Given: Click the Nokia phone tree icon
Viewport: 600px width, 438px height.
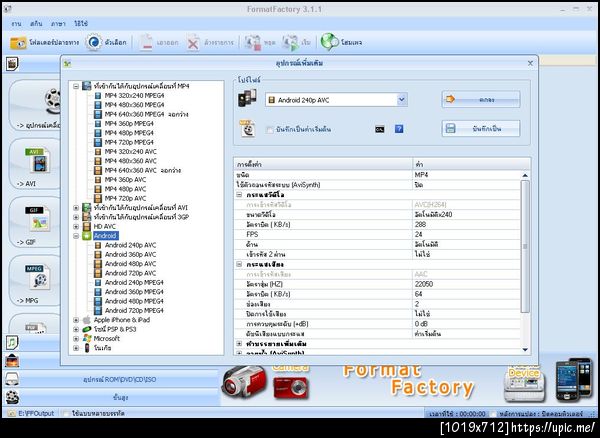Looking at the screenshot, I should 87,348.
